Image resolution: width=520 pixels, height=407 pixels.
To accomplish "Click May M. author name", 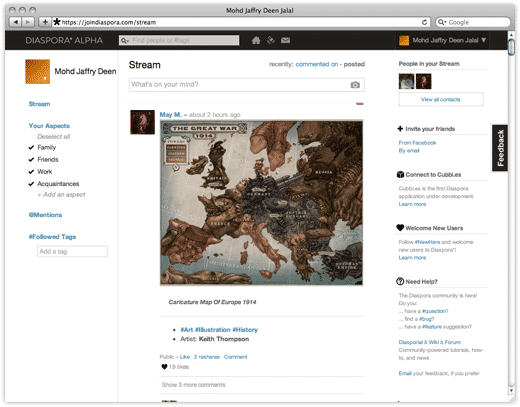I will pos(171,115).
